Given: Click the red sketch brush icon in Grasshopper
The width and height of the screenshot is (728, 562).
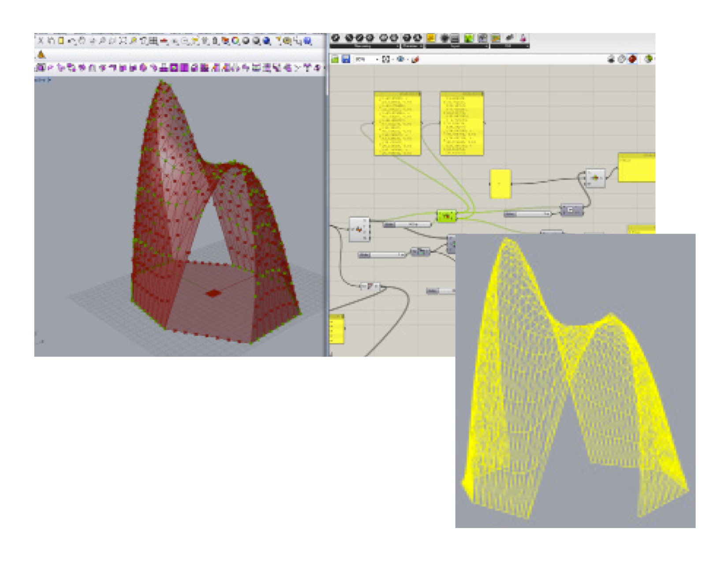Looking at the screenshot, I should [415, 59].
